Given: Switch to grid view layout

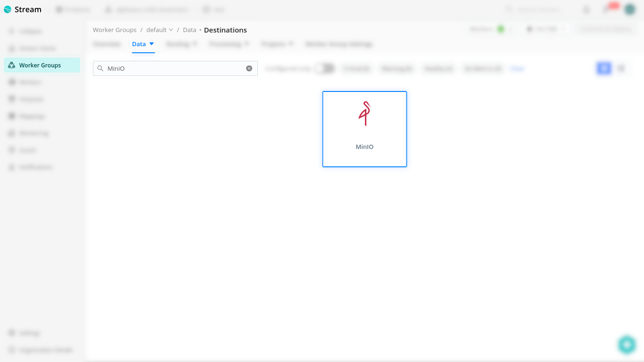Looking at the screenshot, I should click(603, 68).
